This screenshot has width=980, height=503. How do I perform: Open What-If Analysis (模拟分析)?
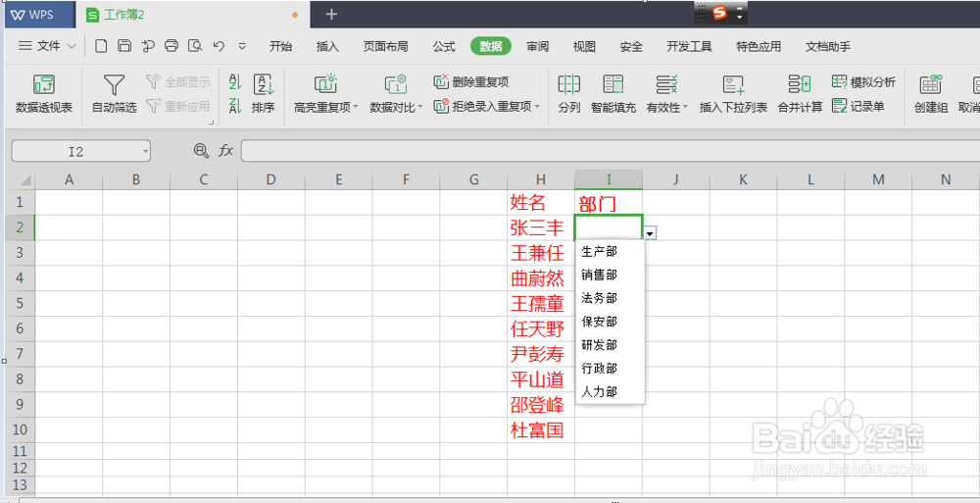[863, 82]
